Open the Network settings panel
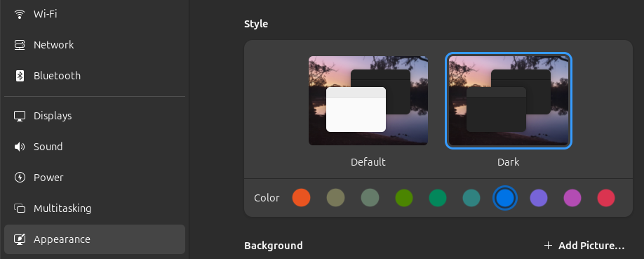This screenshot has height=259, width=644. click(x=95, y=45)
